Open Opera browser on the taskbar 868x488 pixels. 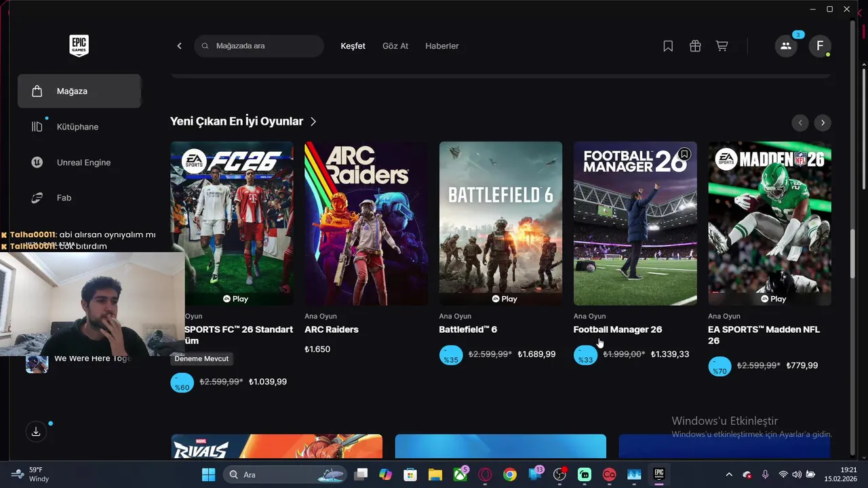[485, 474]
